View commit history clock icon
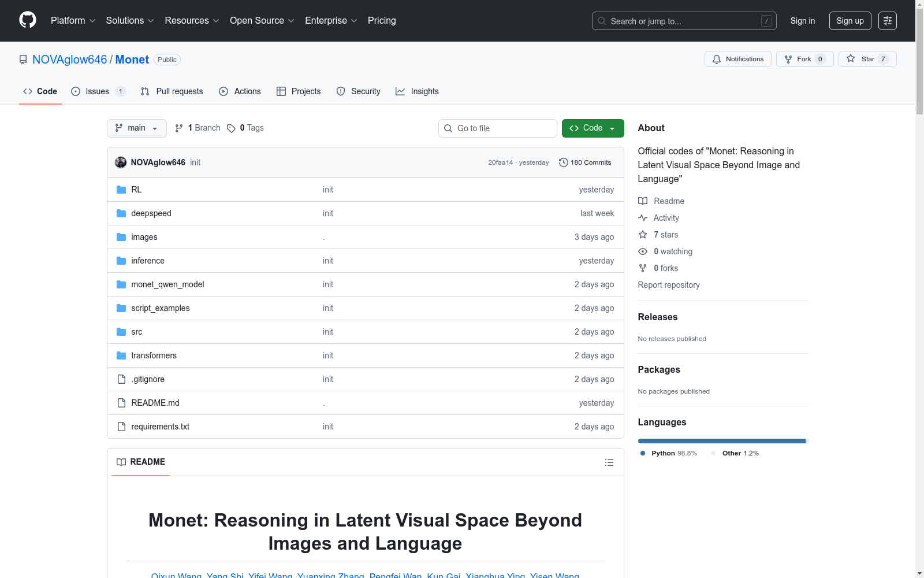The width and height of the screenshot is (924, 578). click(564, 162)
